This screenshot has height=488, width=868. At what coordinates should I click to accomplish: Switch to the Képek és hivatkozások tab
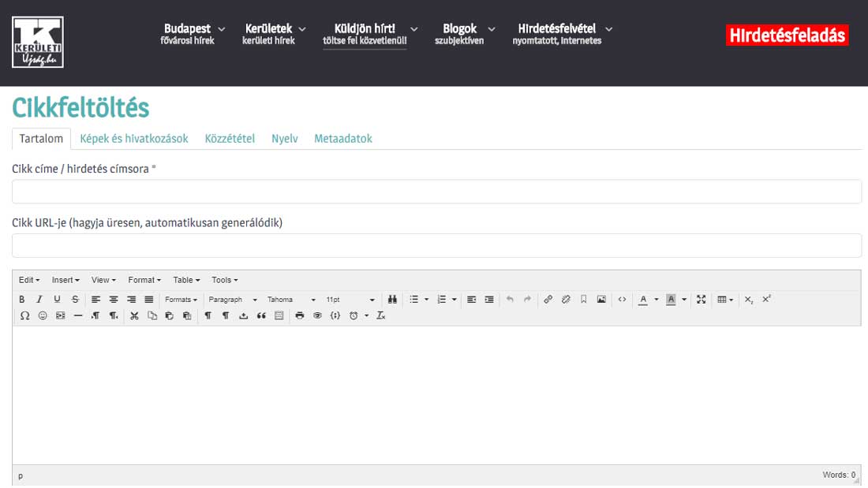click(134, 139)
